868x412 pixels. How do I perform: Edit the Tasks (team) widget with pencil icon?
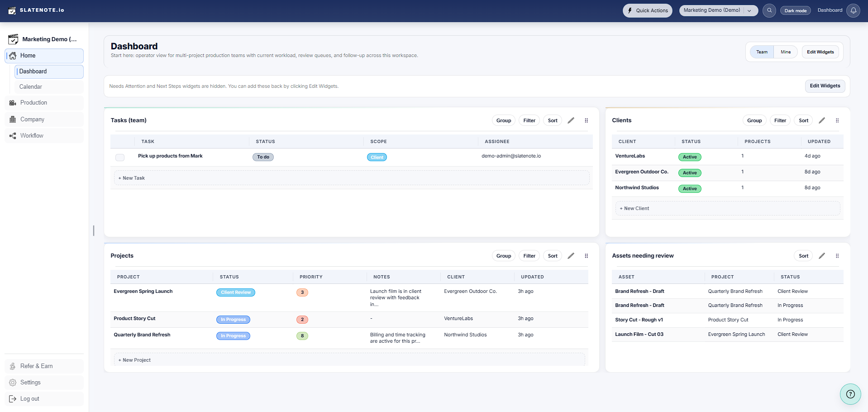point(571,120)
